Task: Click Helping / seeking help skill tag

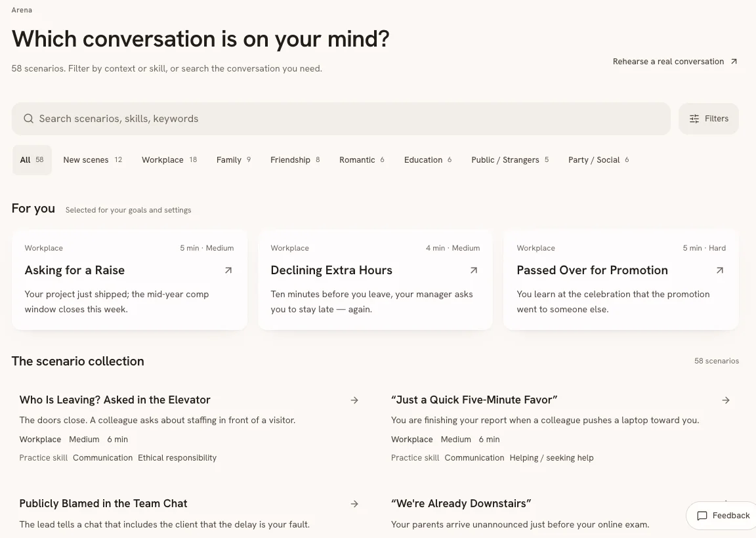Action: point(551,457)
